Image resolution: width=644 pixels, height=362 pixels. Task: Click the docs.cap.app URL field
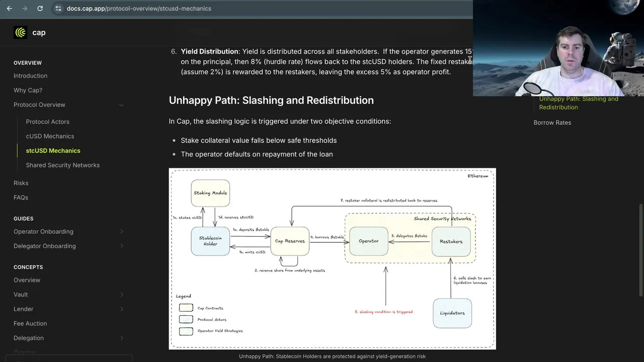[x=139, y=9]
